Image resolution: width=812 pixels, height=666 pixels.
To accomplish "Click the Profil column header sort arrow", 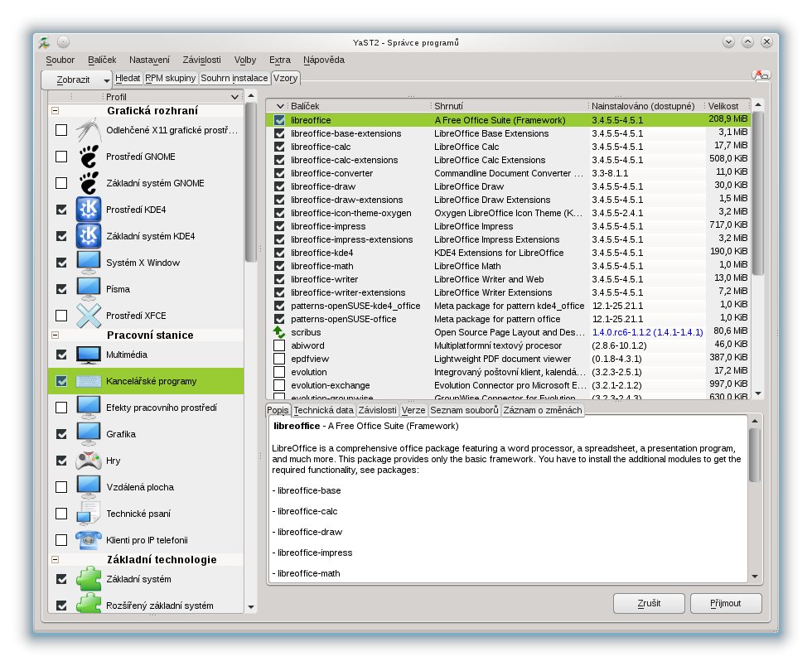I will click(x=234, y=97).
